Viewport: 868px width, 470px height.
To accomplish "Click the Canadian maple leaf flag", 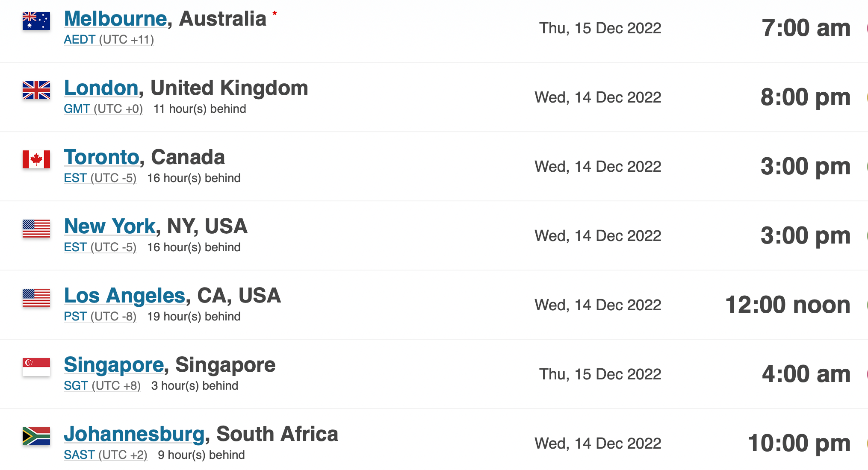I will [x=36, y=159].
